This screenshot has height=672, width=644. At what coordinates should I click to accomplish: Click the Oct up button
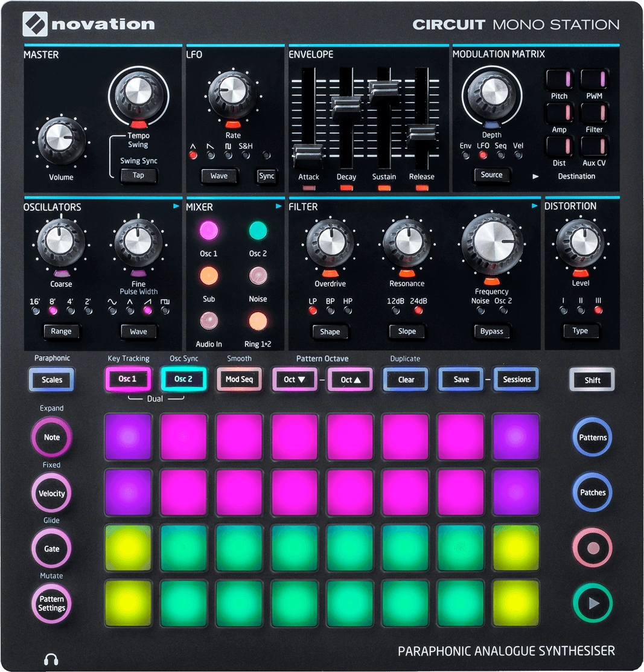point(351,379)
